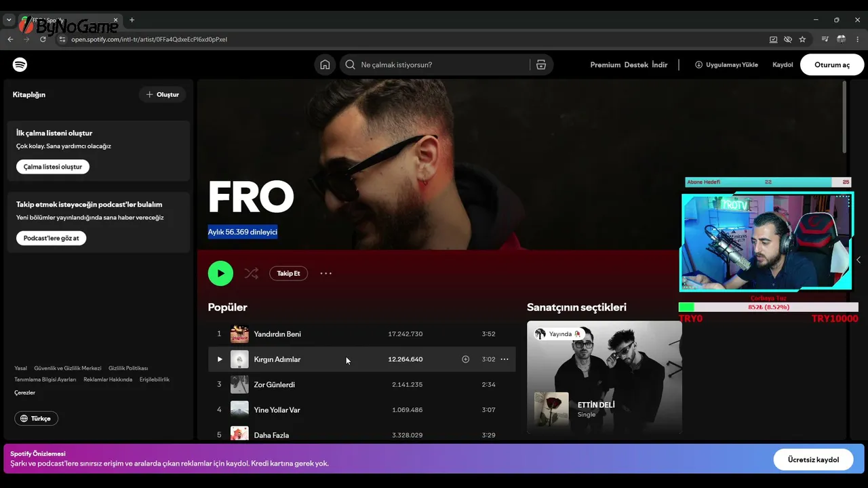The width and height of the screenshot is (868, 488).
Task: Open the Çerezler footer link
Action: 24,392
